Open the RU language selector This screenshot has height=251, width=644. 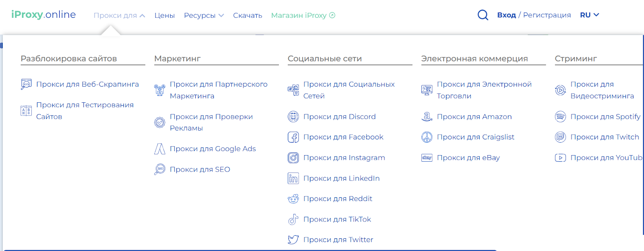pyautogui.click(x=589, y=15)
